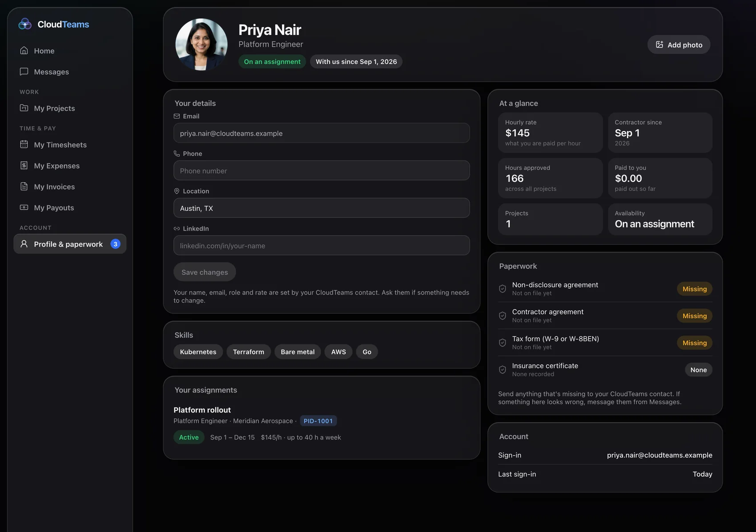Screen dimensions: 756x532
Task: Click the My Payouts cash icon
Action: coord(24,207)
